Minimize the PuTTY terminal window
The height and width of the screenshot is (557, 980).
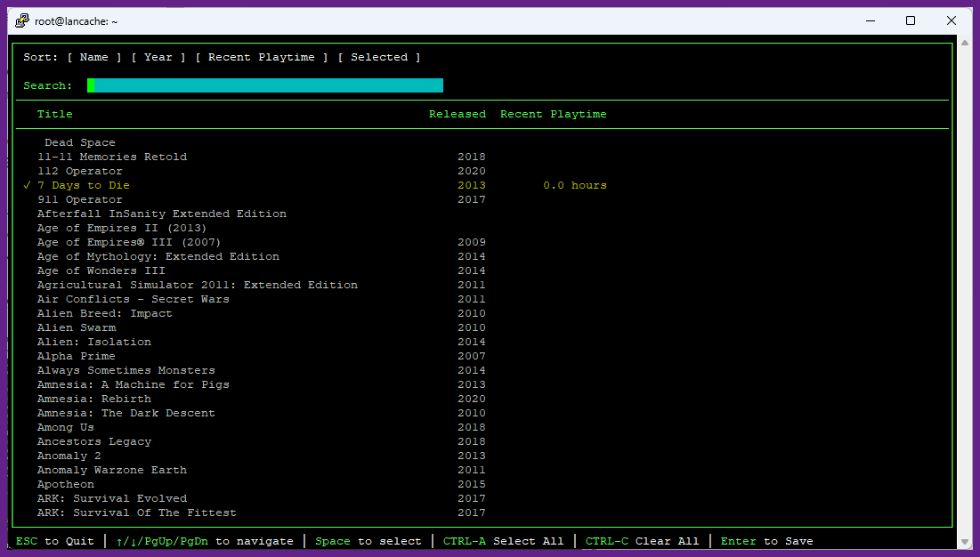(x=870, y=20)
